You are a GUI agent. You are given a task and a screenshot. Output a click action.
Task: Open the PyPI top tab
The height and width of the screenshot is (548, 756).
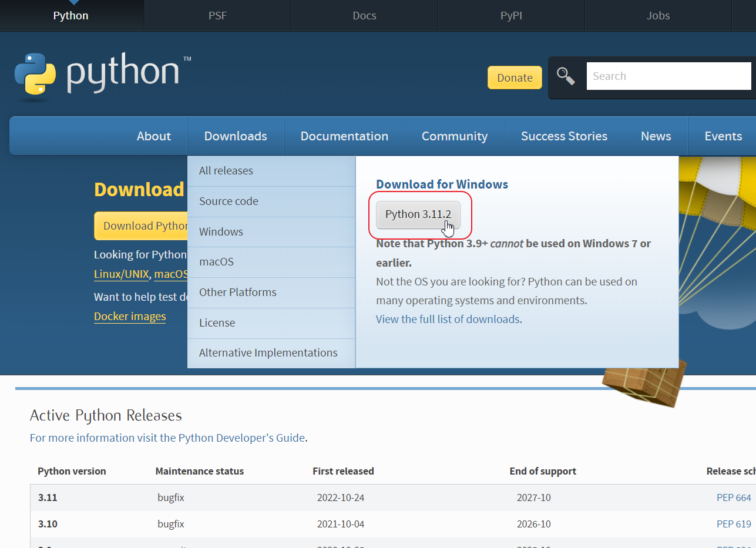pos(511,15)
